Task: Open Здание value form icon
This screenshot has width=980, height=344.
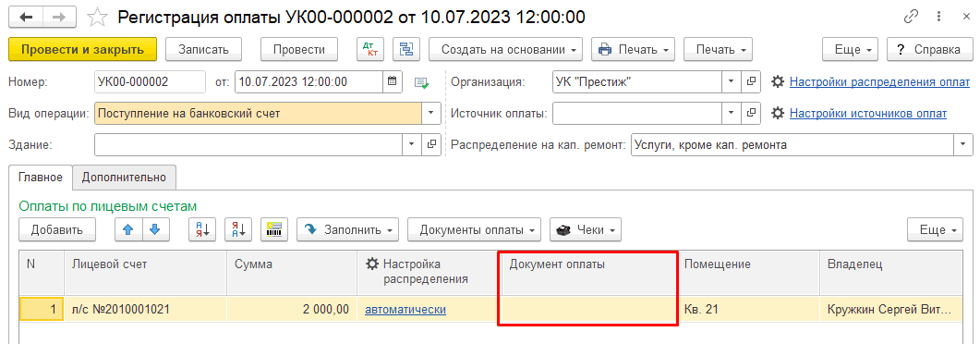Action: [431, 144]
